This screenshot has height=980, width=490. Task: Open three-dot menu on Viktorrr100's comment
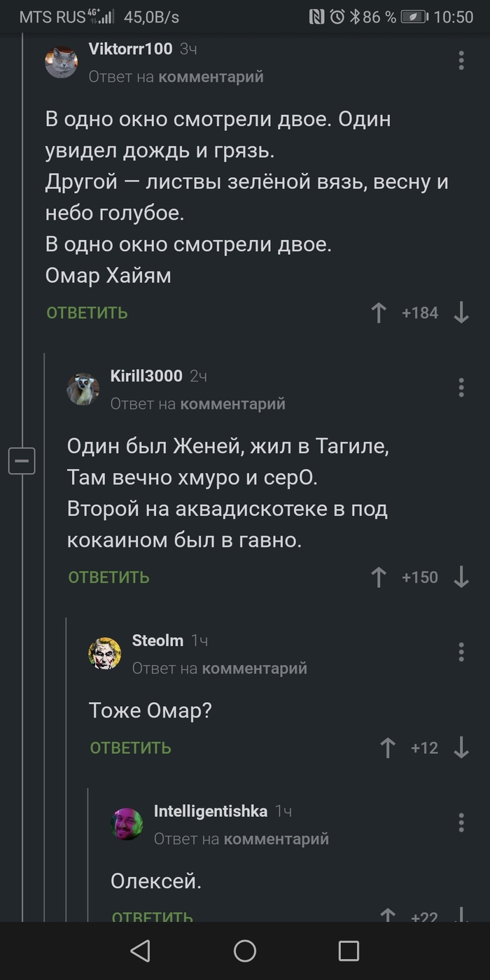click(461, 60)
